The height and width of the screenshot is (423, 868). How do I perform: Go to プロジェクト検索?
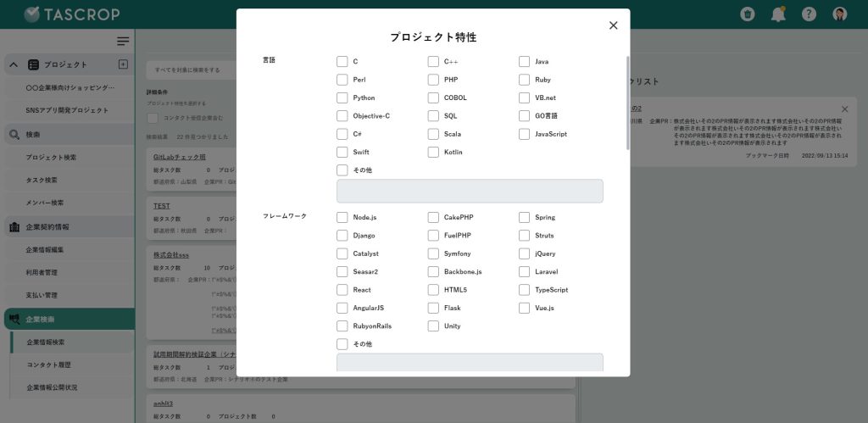[x=51, y=157]
